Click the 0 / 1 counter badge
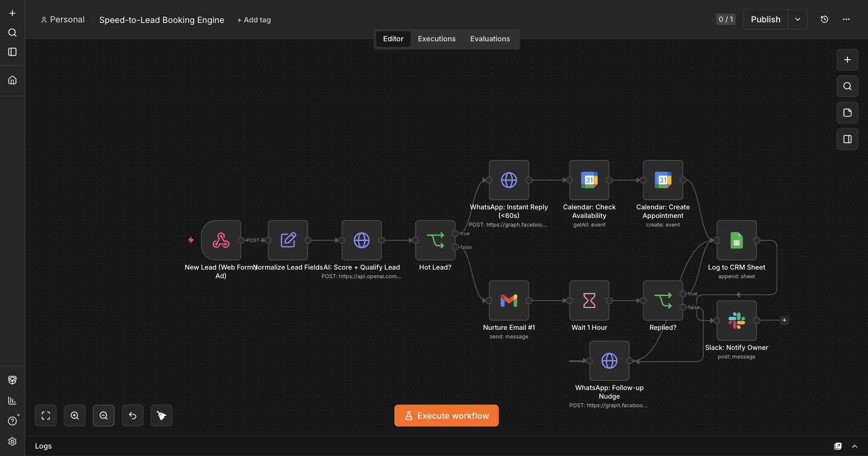 click(x=726, y=19)
